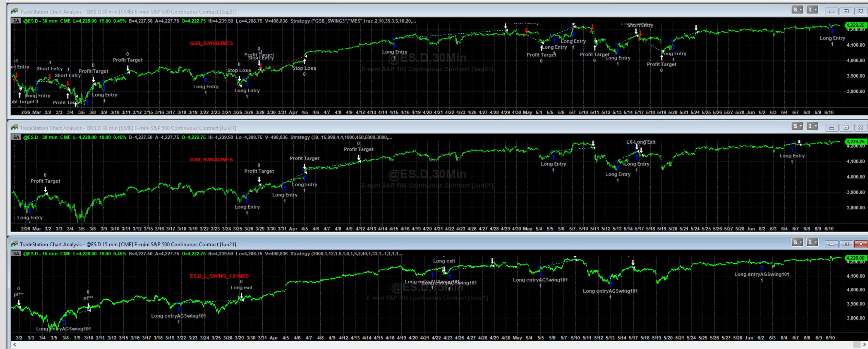Open S dropdown in 15 min chart window
The height and width of the screenshot is (349, 868).
pyautogui.click(x=797, y=243)
